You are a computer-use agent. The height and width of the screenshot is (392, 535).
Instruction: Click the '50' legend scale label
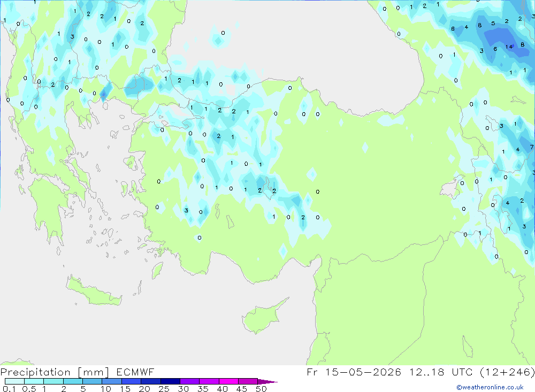262,389
